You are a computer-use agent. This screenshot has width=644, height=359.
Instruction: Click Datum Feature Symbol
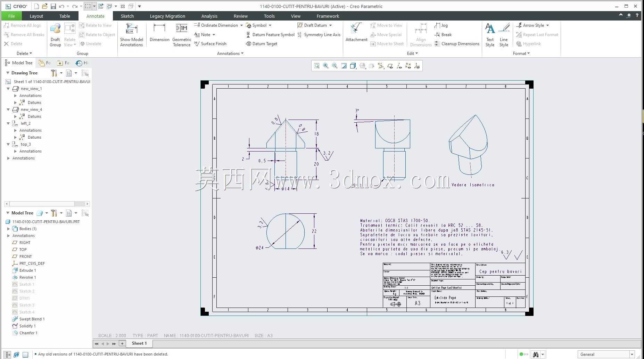tap(270, 35)
